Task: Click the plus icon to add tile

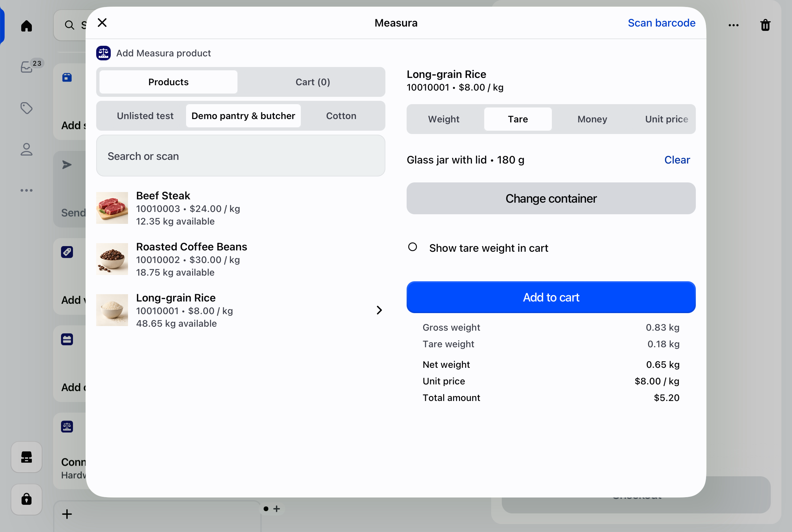Action: 67,514
